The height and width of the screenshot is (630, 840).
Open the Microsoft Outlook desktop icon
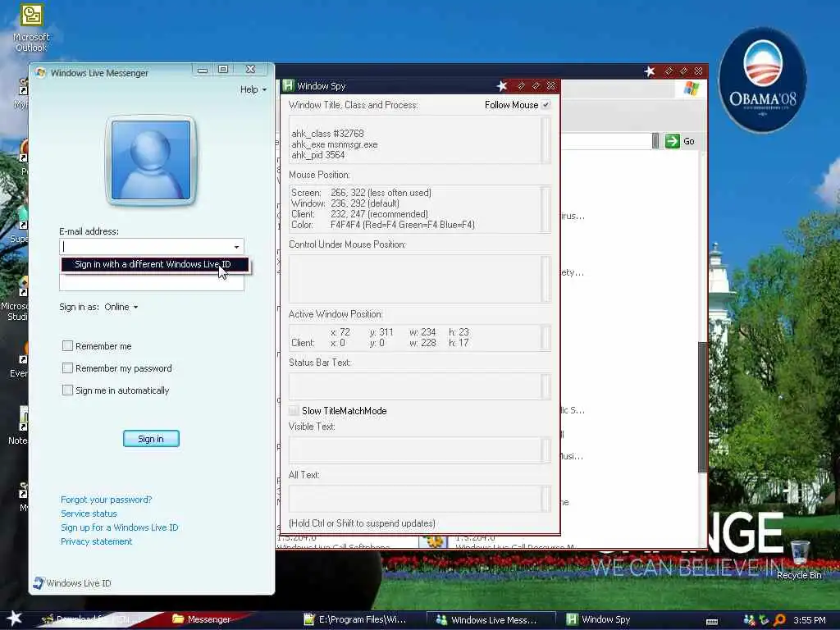click(x=32, y=28)
